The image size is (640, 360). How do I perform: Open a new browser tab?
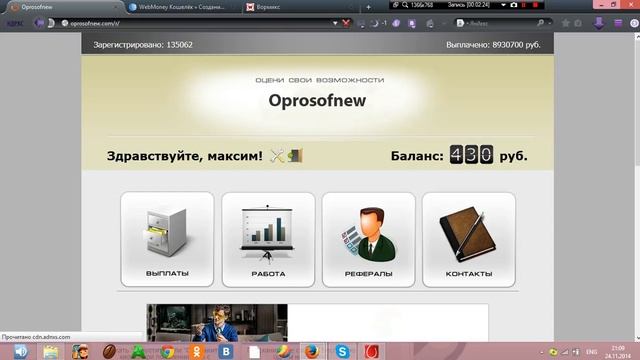[368, 7]
